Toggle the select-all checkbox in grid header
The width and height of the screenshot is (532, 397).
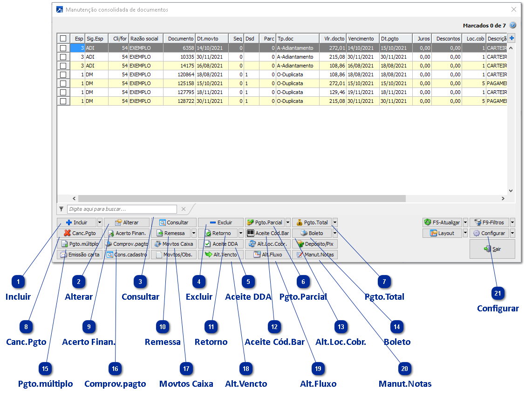[x=63, y=39]
